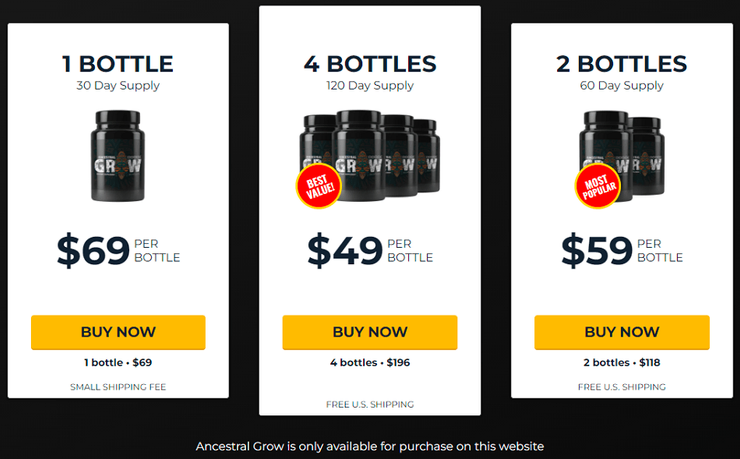Screen dimensions: 740x459
Task: Click BUY NOW for 4 bottles
Action: (370, 332)
